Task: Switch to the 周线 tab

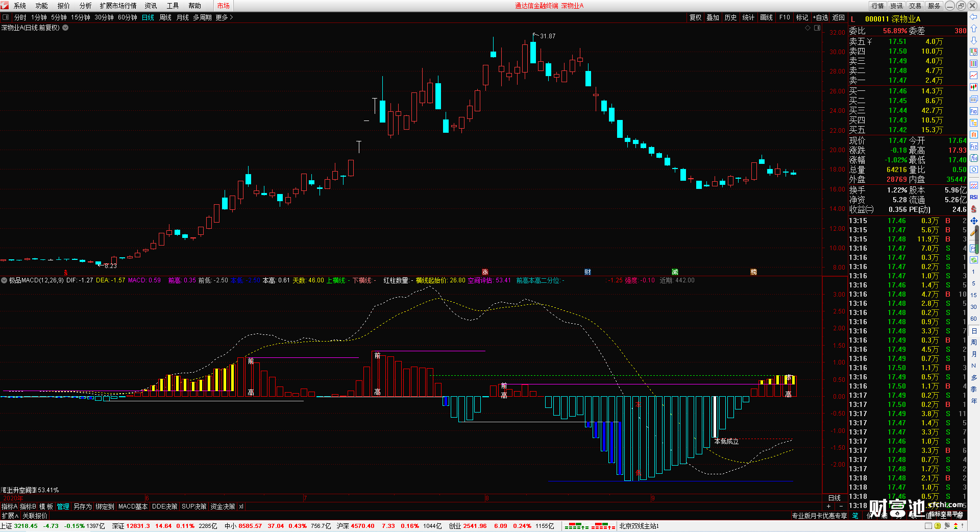Action: 165,17
